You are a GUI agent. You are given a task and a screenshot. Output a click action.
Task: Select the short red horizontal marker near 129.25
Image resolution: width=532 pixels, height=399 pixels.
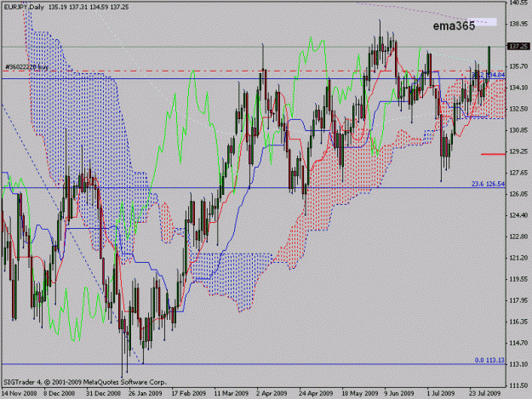coord(494,154)
